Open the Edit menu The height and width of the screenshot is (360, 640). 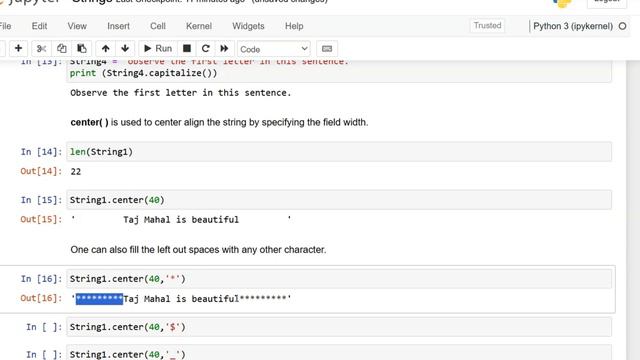39,26
